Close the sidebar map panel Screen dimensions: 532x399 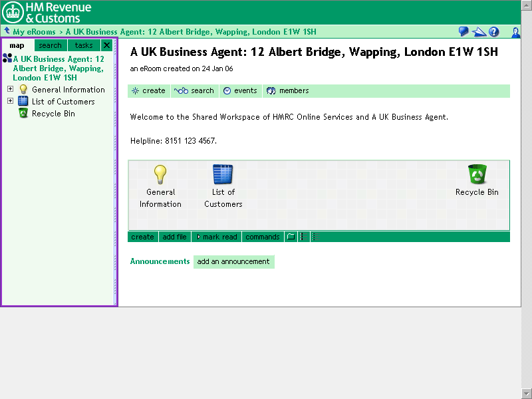(106, 45)
